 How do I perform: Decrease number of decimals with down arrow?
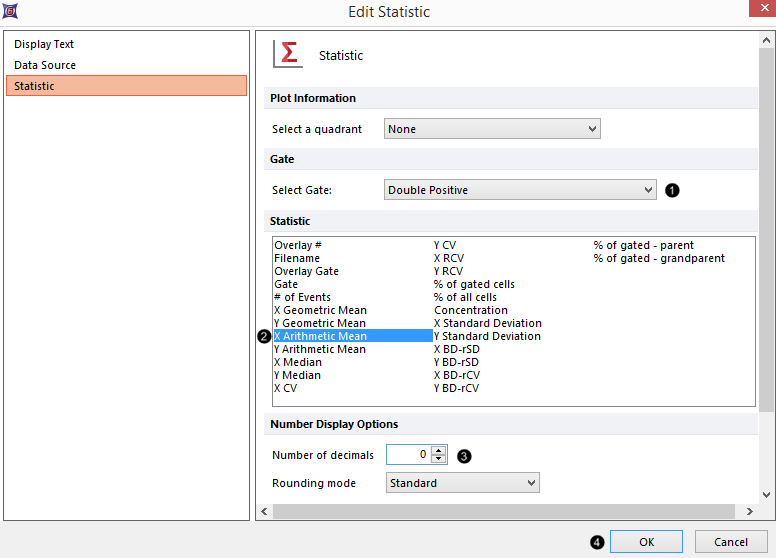coord(438,459)
